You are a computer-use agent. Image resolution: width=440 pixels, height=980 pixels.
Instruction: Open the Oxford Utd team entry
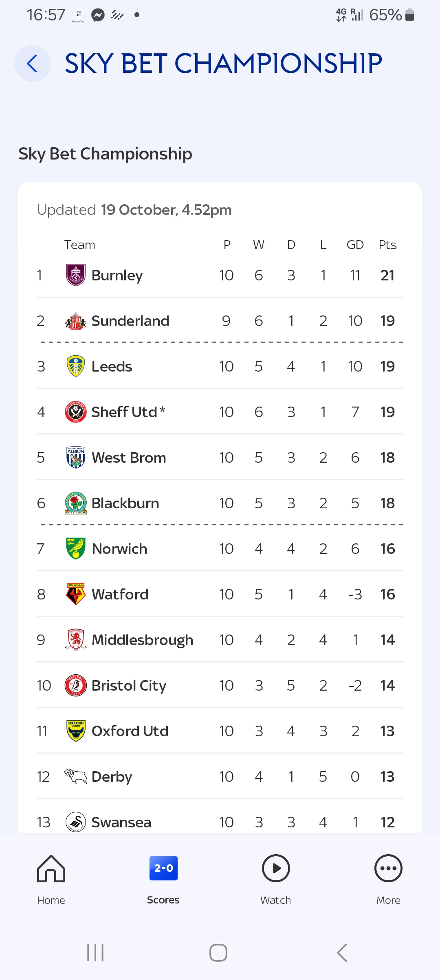[130, 731]
